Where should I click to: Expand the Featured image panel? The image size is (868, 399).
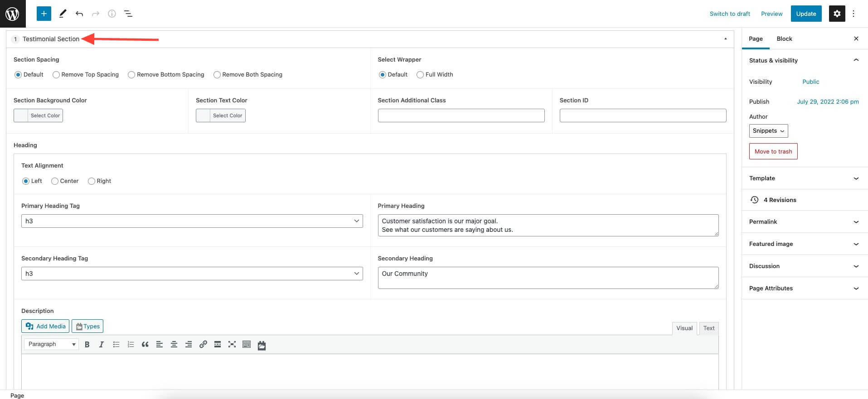click(804, 244)
